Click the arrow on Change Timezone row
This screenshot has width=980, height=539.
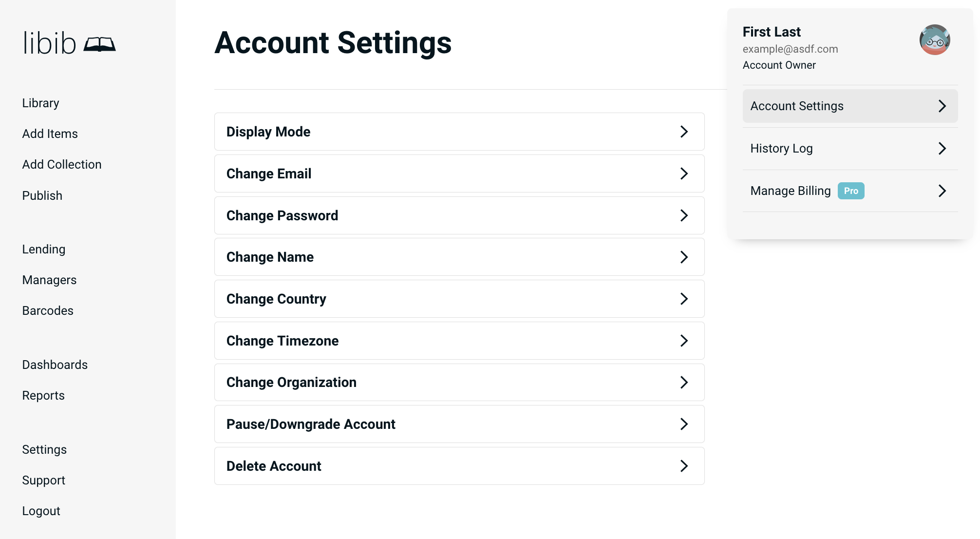pyautogui.click(x=684, y=341)
